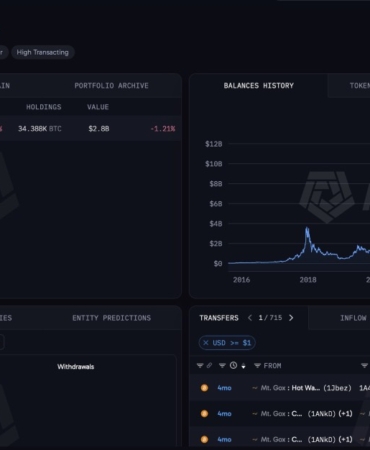Select the clock time column icon

[x=233, y=366]
